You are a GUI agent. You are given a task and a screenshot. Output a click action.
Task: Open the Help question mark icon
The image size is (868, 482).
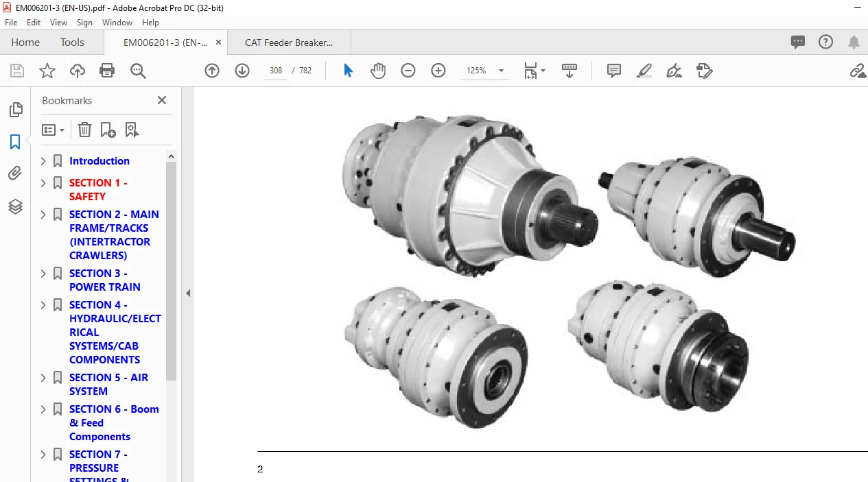(x=826, y=43)
